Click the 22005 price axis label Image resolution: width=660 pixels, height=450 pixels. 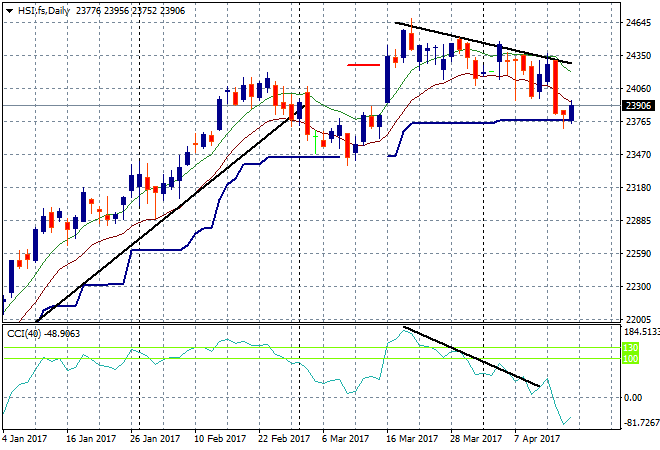point(639,320)
